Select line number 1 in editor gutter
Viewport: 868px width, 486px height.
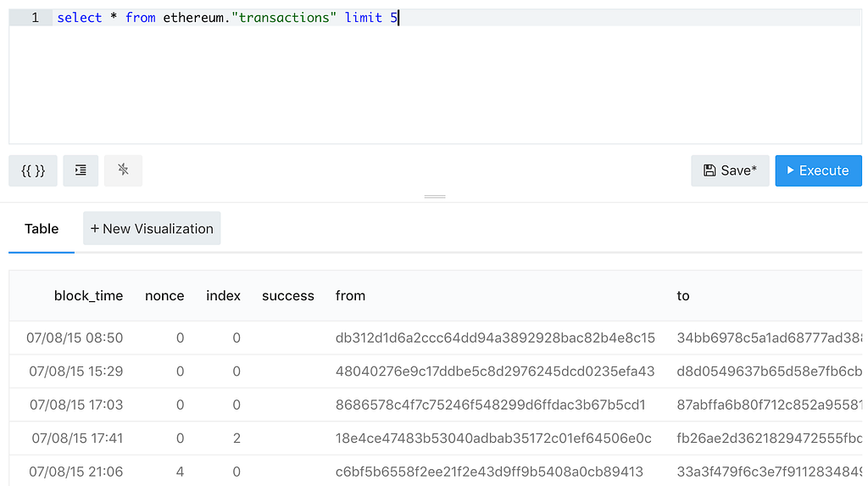[35, 18]
